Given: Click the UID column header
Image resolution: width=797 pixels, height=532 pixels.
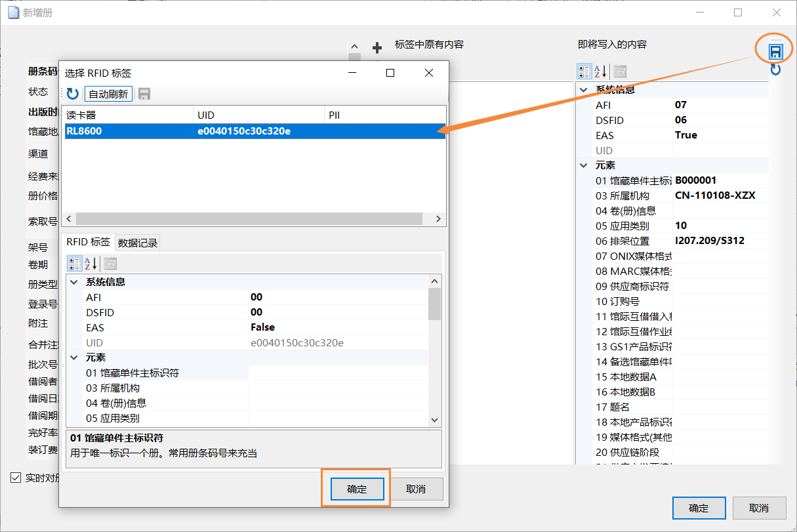Looking at the screenshot, I should (x=259, y=115).
